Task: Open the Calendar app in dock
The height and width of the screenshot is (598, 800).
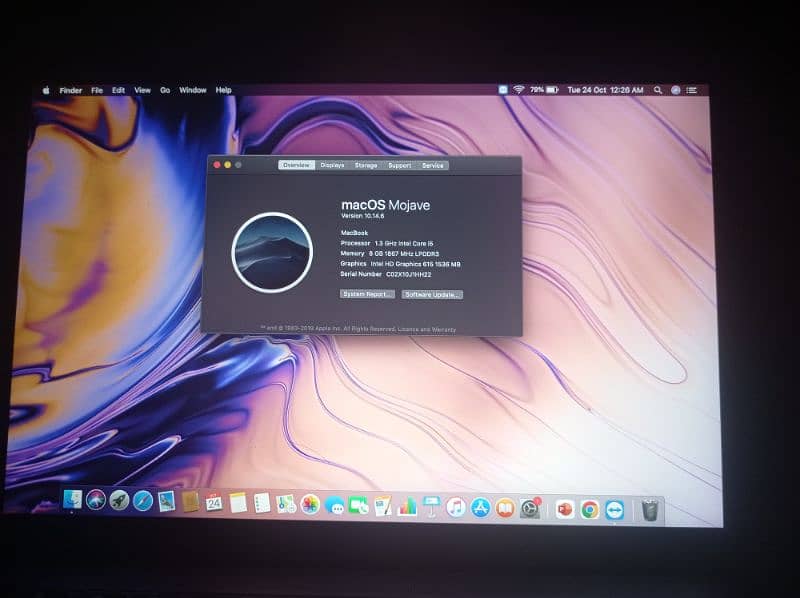Action: coord(214,503)
